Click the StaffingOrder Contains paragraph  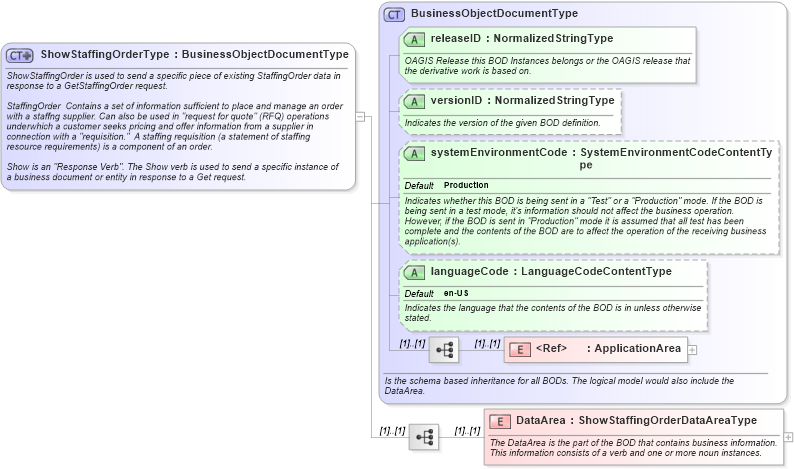pyautogui.click(x=175, y=126)
